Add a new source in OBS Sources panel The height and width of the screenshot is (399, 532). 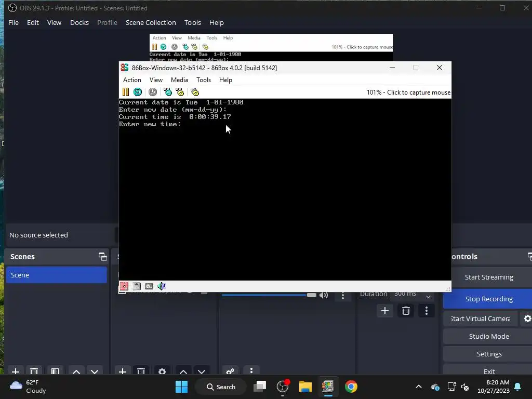123,371
